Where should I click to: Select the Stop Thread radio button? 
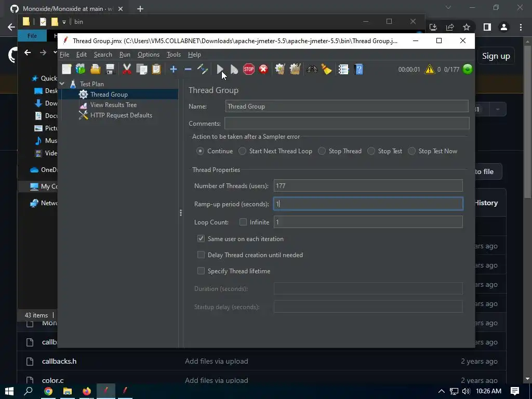(x=322, y=151)
